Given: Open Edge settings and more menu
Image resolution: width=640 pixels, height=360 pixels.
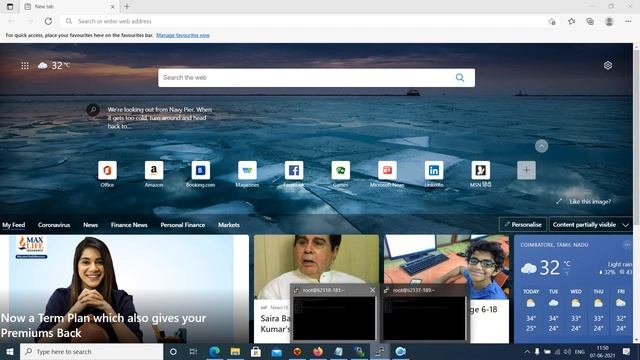Looking at the screenshot, I should 628,21.
